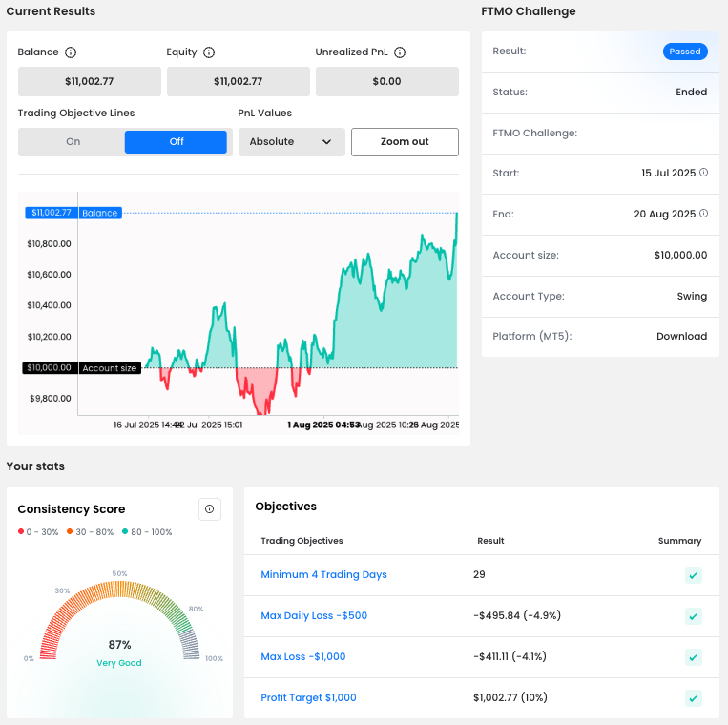Click the Minimum Trading Days summary checkbox
This screenshot has width=728, height=725.
[x=694, y=575]
